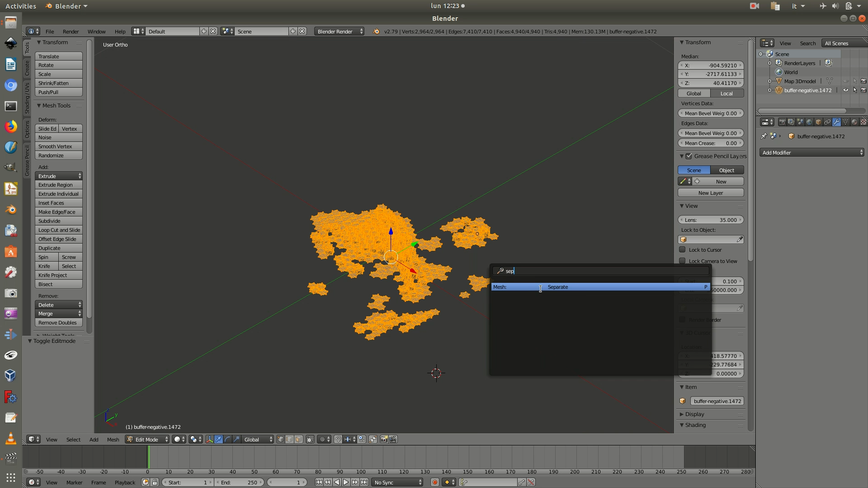Click OpenGL render image camera icon
The image size is (868, 488).
click(384, 439)
